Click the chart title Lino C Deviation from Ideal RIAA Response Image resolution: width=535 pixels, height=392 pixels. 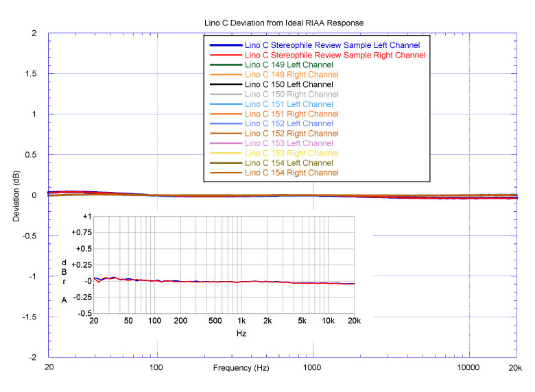coord(284,23)
